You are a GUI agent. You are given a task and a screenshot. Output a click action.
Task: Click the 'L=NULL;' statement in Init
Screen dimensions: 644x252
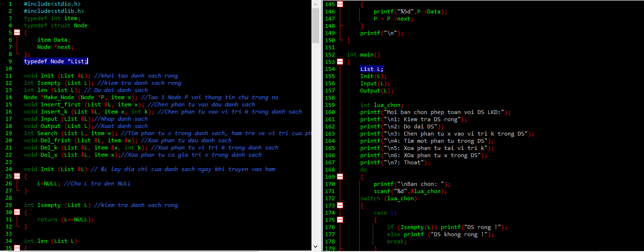point(49,183)
